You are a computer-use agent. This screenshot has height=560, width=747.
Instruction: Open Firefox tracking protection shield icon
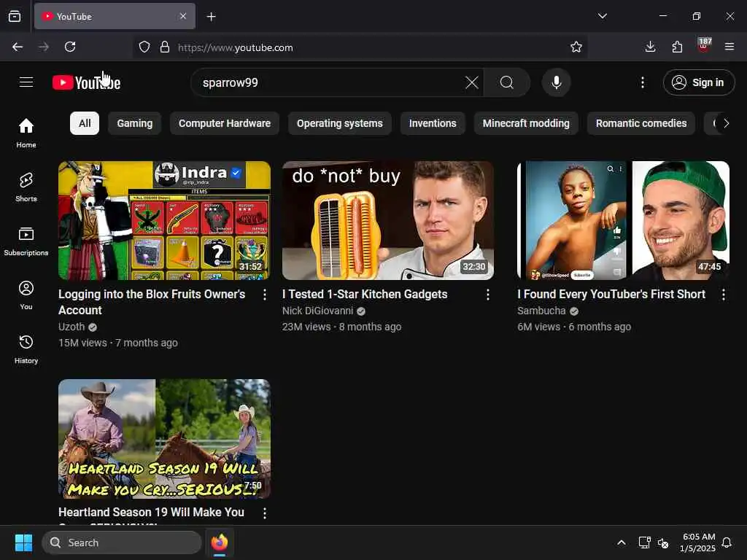(x=144, y=47)
